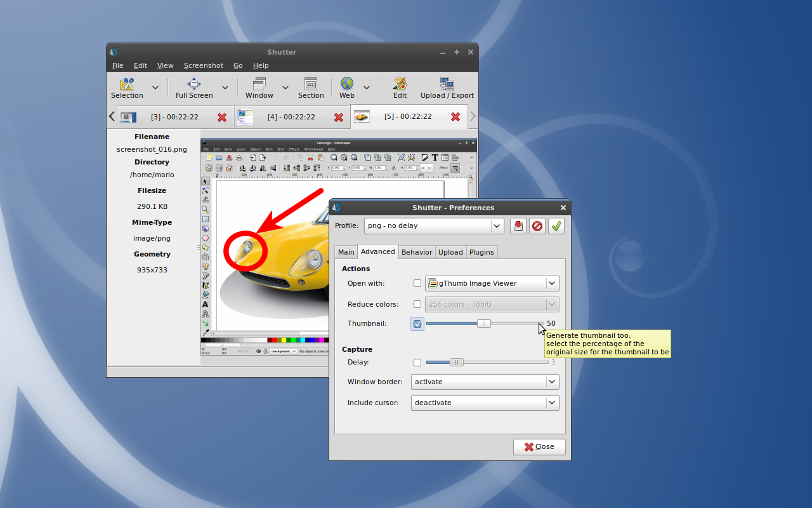Click the Window capture icon
The width and height of the screenshot is (812, 508).
[x=259, y=84]
